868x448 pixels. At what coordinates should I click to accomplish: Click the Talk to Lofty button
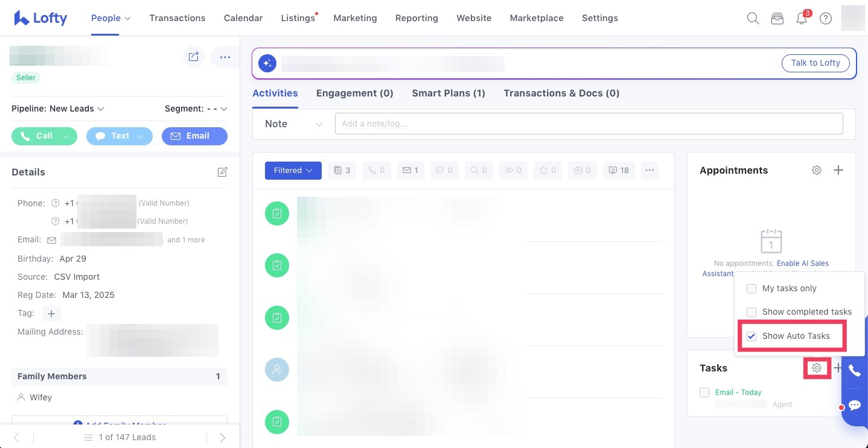click(815, 63)
